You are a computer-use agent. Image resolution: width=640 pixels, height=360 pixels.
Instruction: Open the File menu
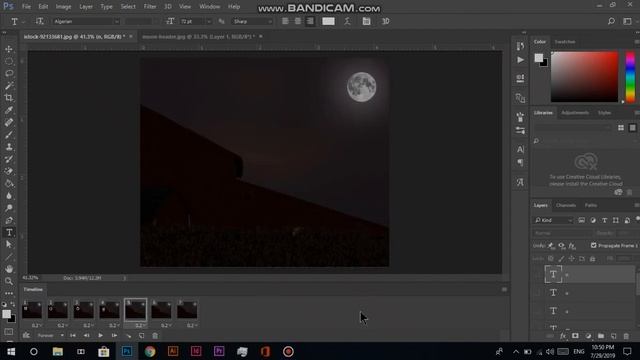pyautogui.click(x=26, y=7)
